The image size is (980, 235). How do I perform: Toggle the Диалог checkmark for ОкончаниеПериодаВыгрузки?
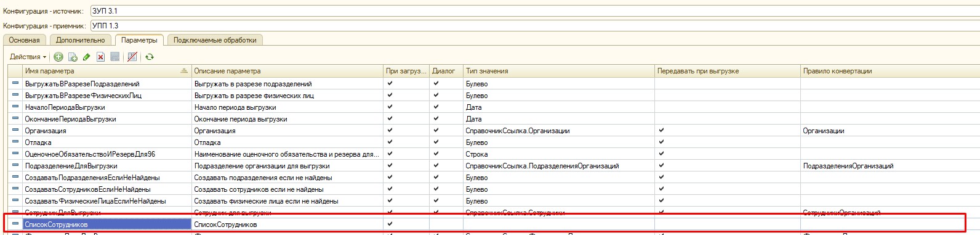(436, 118)
